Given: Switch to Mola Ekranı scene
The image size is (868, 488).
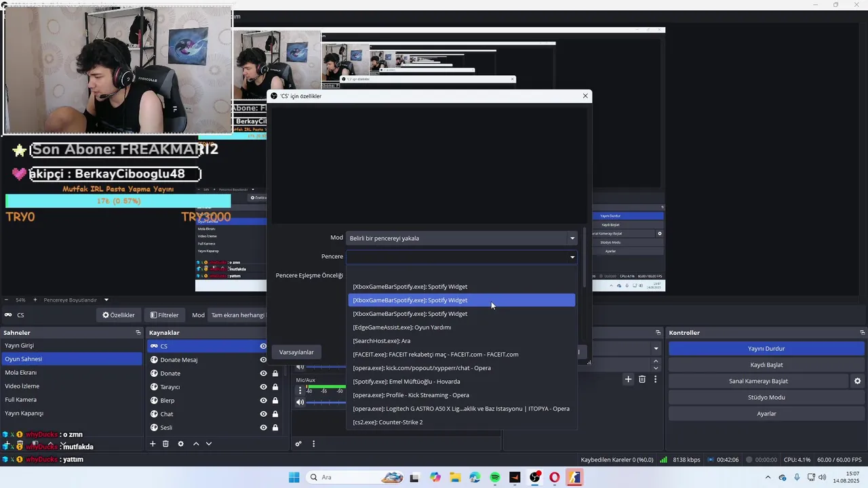Looking at the screenshot, I should [x=71, y=373].
